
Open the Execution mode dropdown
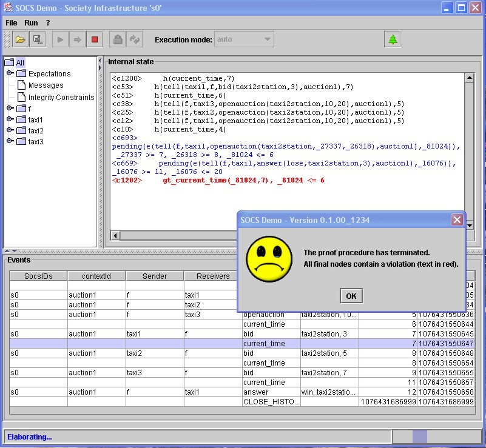pos(244,40)
